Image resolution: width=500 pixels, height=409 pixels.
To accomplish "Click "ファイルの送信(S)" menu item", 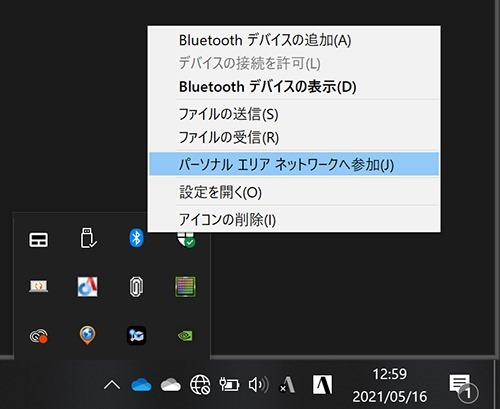I will [294, 114].
